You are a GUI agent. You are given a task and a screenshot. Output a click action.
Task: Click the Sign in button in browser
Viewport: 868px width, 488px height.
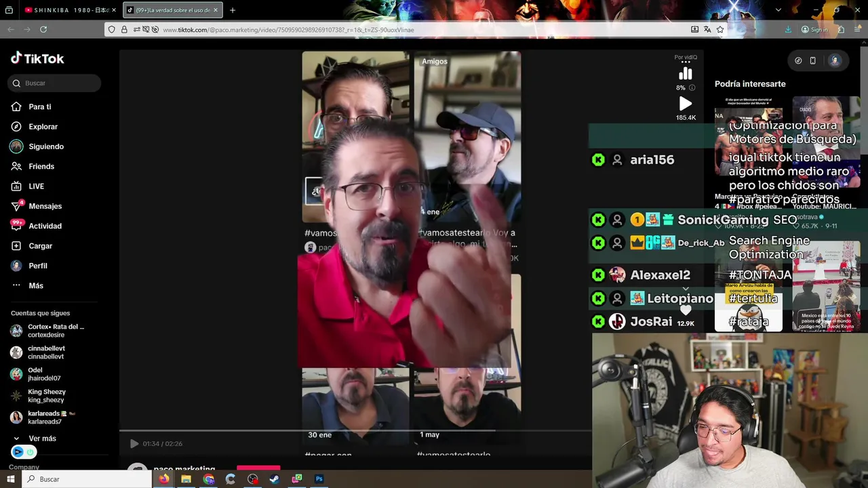(x=814, y=29)
